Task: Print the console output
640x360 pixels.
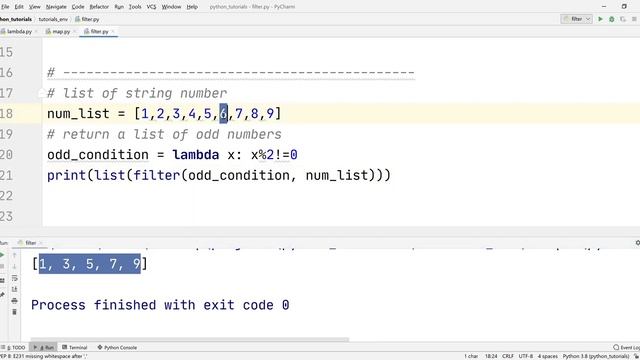Action: 14,301
